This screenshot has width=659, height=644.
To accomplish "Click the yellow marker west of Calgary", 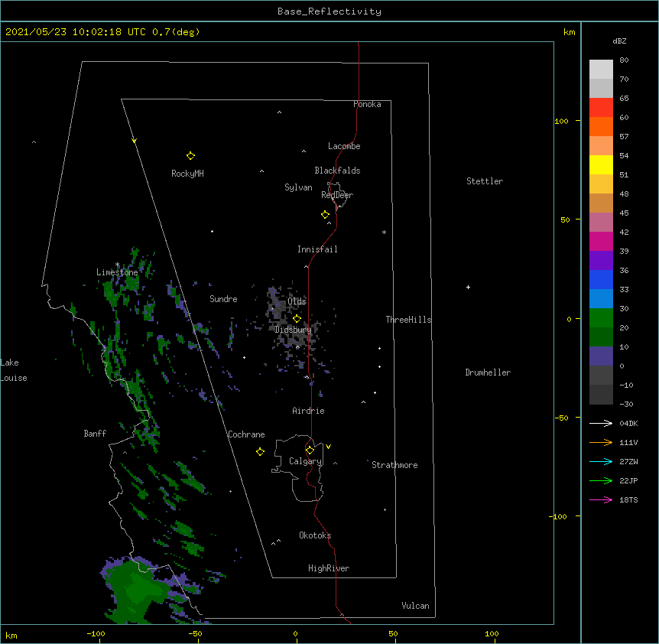I will tap(260, 451).
